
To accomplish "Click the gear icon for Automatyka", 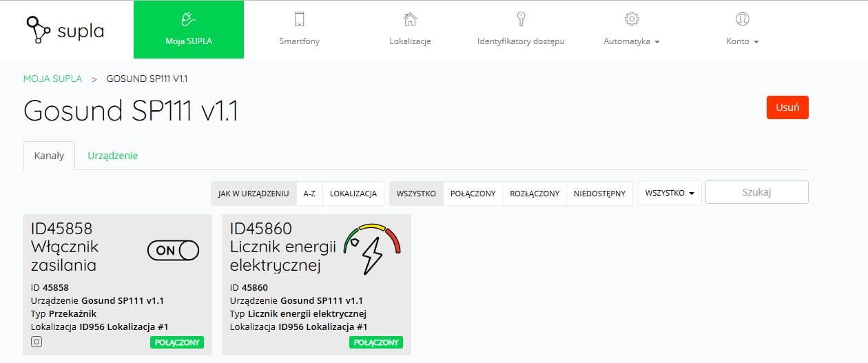I will point(632,19).
